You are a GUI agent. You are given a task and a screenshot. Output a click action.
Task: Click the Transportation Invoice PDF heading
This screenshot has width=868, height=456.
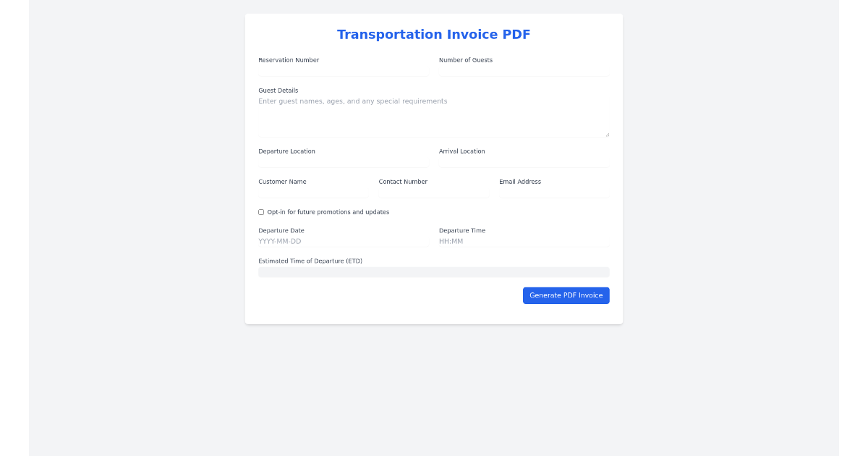pos(433,34)
